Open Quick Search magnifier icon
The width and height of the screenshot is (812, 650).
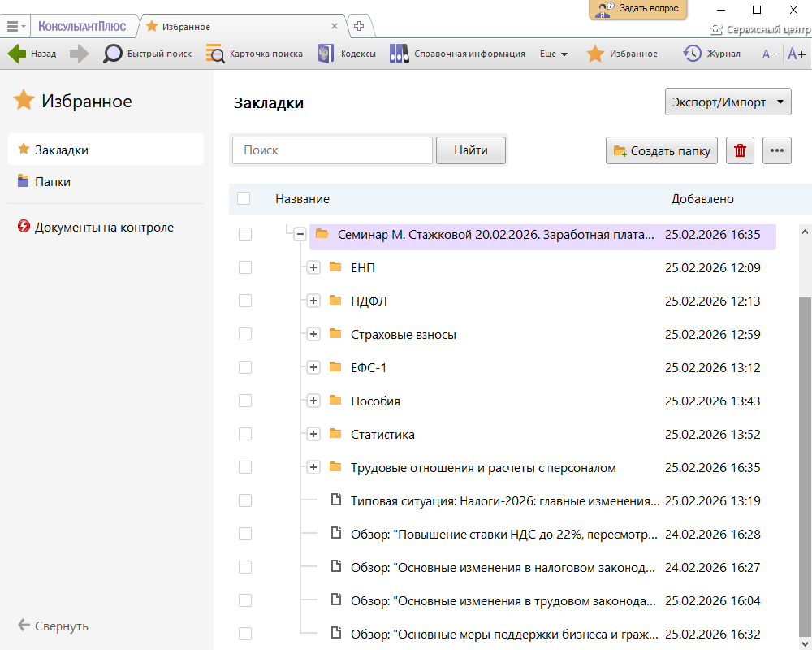click(113, 54)
